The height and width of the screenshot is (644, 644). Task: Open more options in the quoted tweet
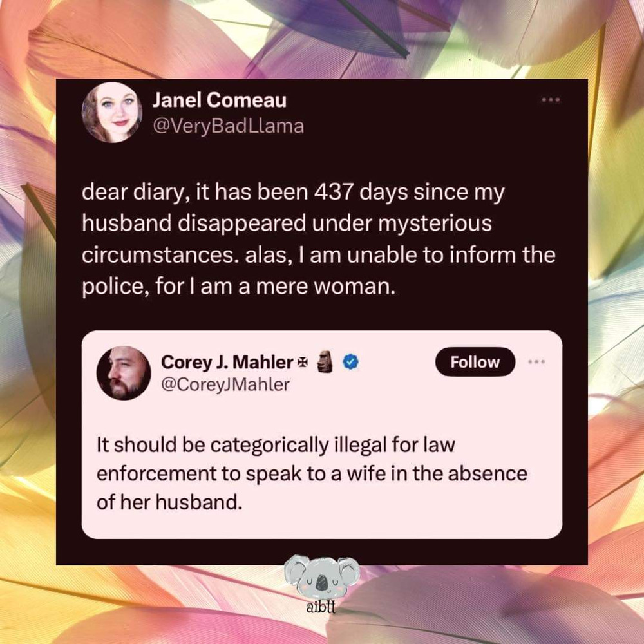tap(536, 362)
